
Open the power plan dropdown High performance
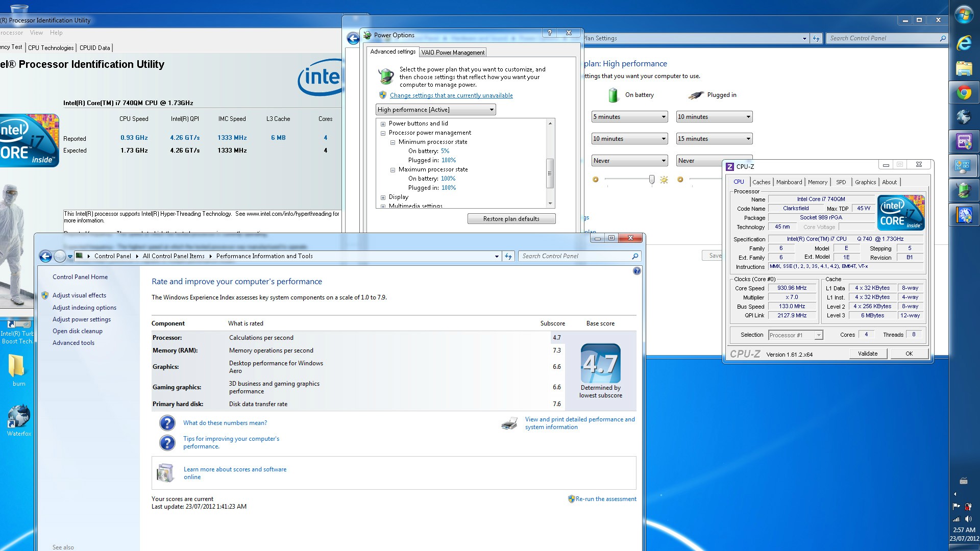pyautogui.click(x=435, y=110)
